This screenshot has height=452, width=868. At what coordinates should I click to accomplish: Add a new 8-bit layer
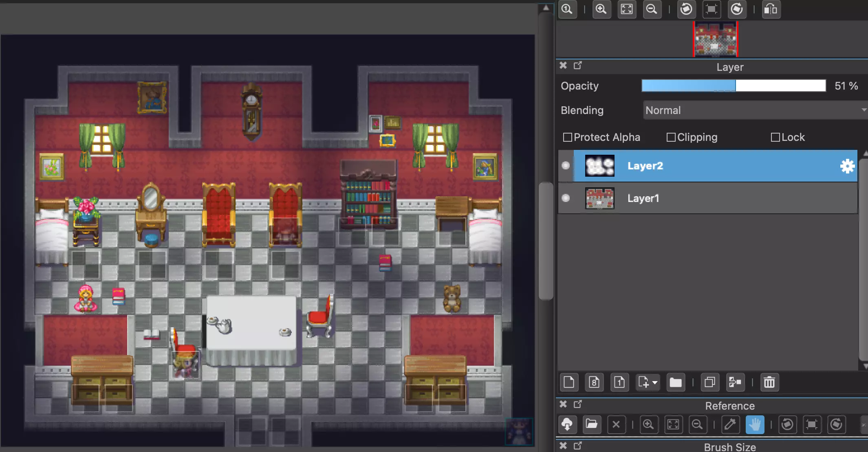coord(594,382)
